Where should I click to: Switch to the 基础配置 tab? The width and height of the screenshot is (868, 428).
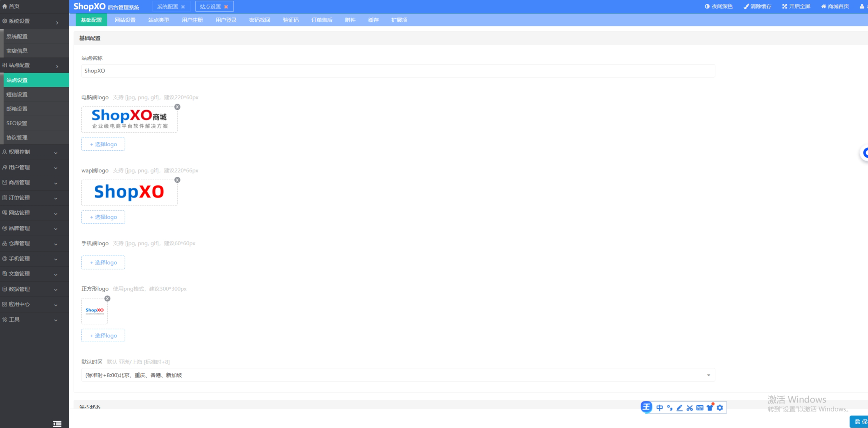coord(91,20)
